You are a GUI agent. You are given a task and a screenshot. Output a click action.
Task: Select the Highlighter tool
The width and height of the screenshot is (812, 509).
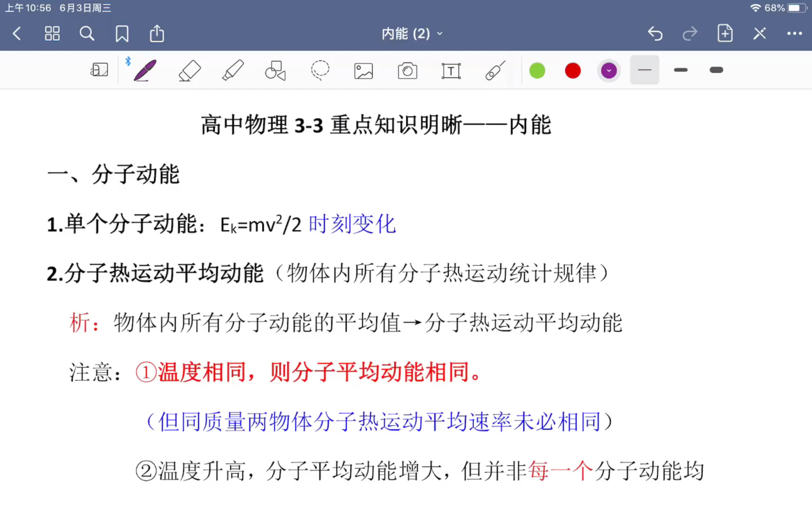(x=233, y=70)
